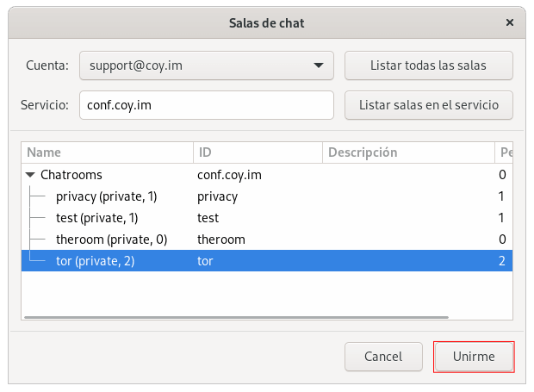Open the Cuenta account dropdown
The image size is (534, 392).
[206, 65]
